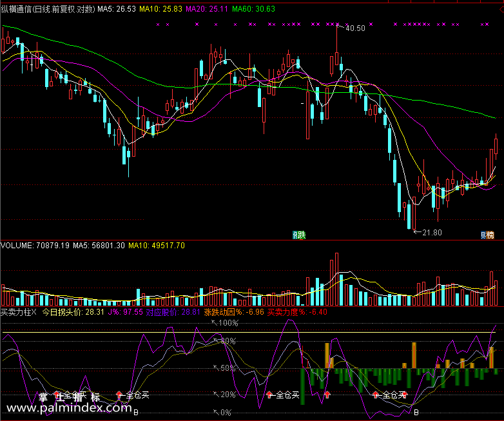
Task: Click the 0% level label
Action: [x=226, y=413]
